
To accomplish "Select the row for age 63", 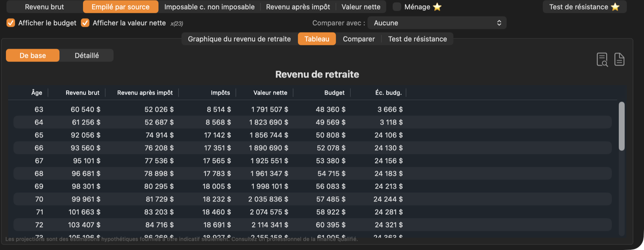I will 312,109.
